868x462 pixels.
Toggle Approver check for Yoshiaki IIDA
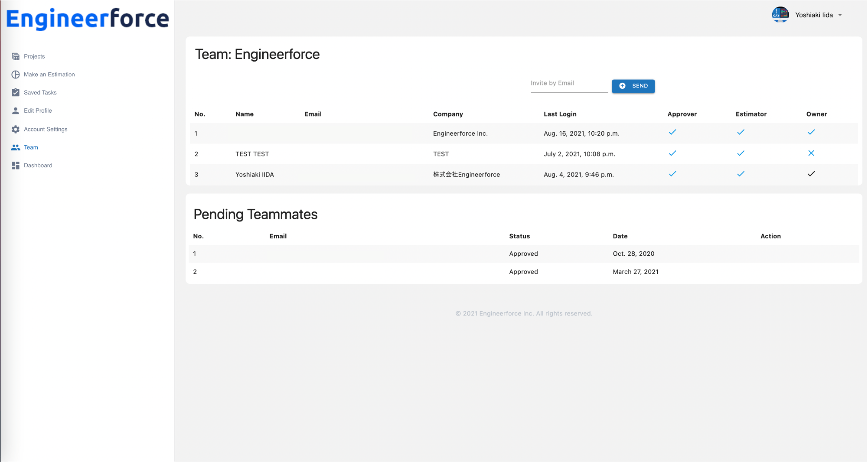point(672,174)
